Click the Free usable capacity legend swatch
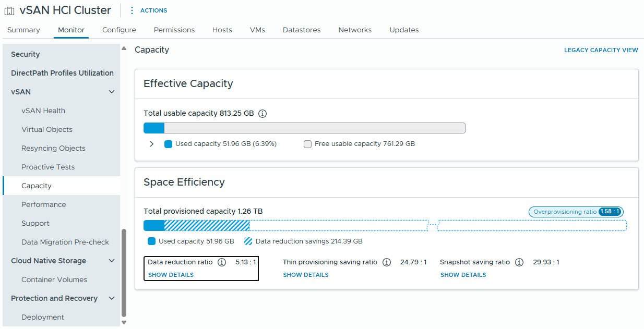Image resolution: width=644 pixels, height=329 pixels. (307, 144)
